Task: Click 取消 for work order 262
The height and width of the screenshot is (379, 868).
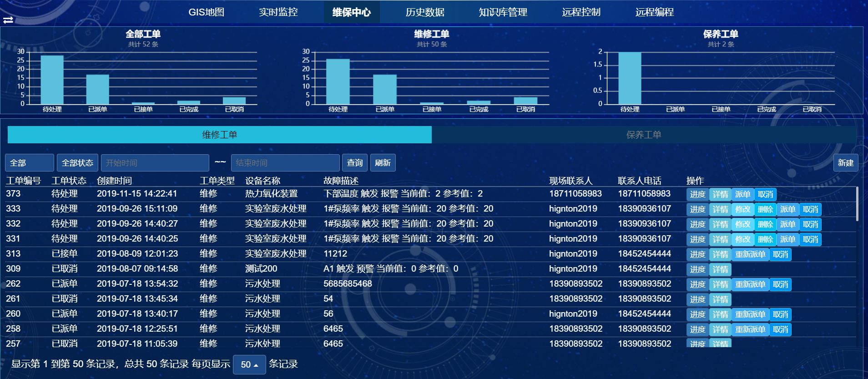Action: pyautogui.click(x=781, y=284)
